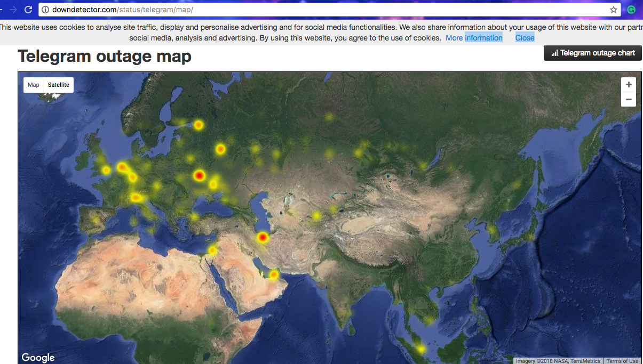The height and width of the screenshot is (364, 643).
Task: Go forward with the browser arrow
Action: tap(13, 10)
